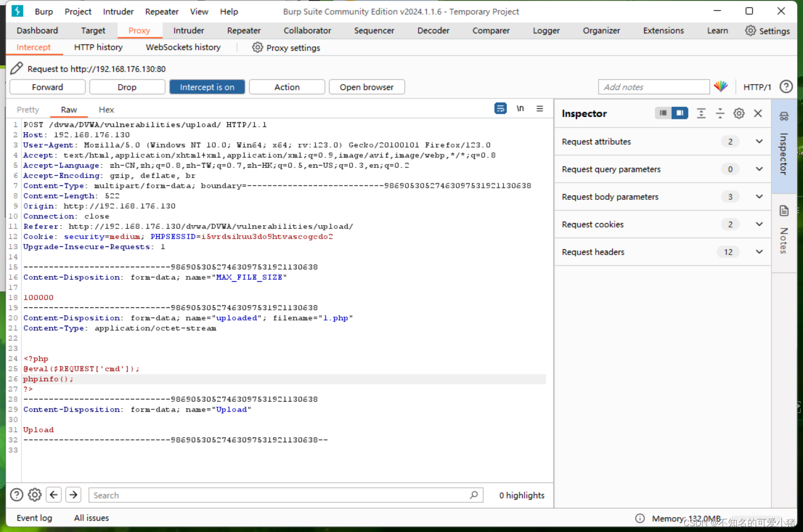Click the Inspector sidebar icon

[784, 116]
